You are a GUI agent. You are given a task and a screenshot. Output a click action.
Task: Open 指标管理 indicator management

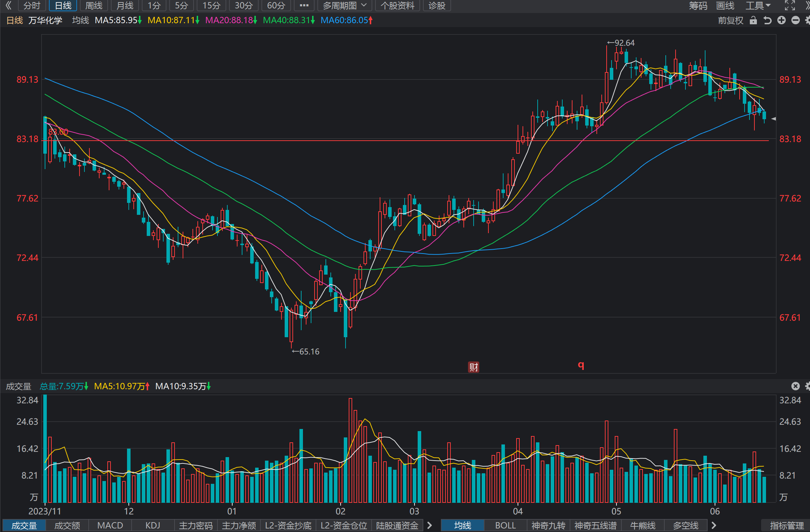pos(787,526)
